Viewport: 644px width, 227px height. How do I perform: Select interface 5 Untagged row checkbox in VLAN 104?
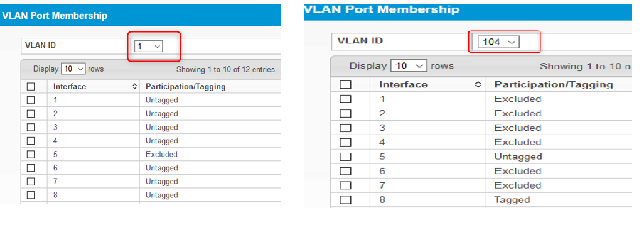(346, 157)
